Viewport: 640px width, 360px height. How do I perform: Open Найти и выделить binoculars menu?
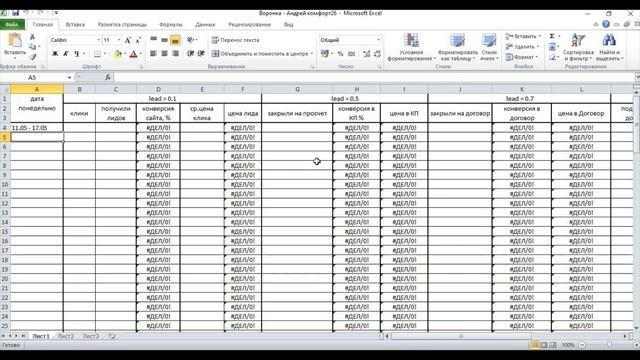point(609,48)
